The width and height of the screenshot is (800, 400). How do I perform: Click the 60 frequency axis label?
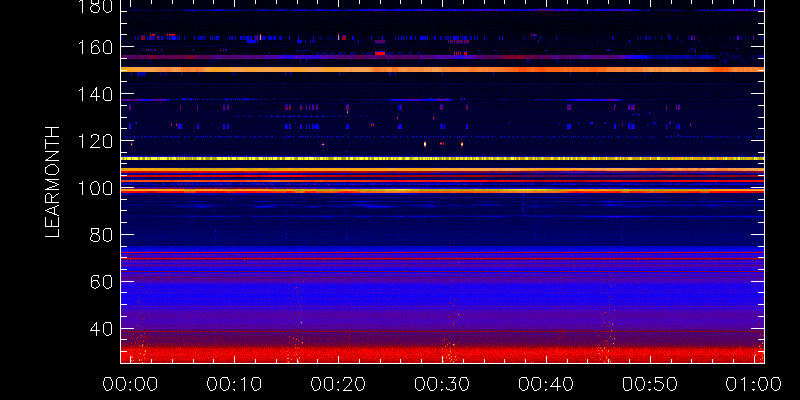[102, 282]
